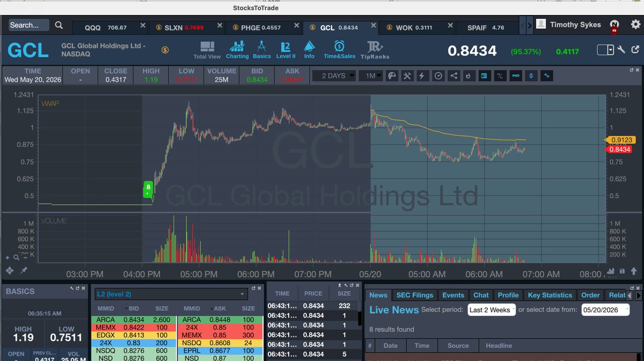Select the ARCA 0.8434 bid row

coord(133,320)
